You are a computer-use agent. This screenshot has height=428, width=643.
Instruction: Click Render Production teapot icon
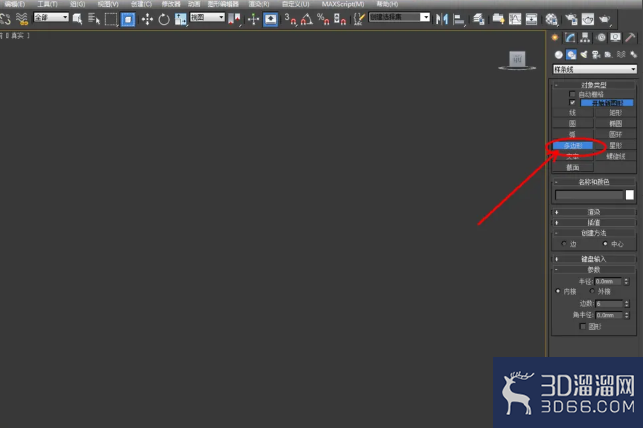(604, 19)
